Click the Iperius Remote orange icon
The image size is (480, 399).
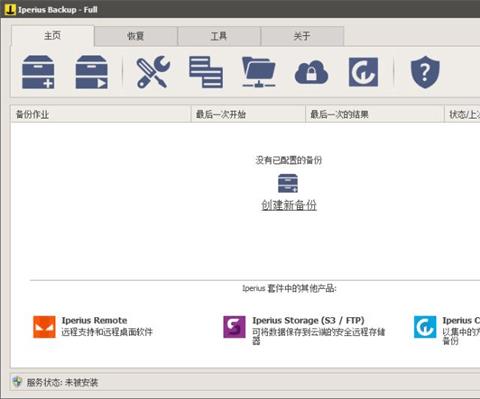(x=44, y=327)
